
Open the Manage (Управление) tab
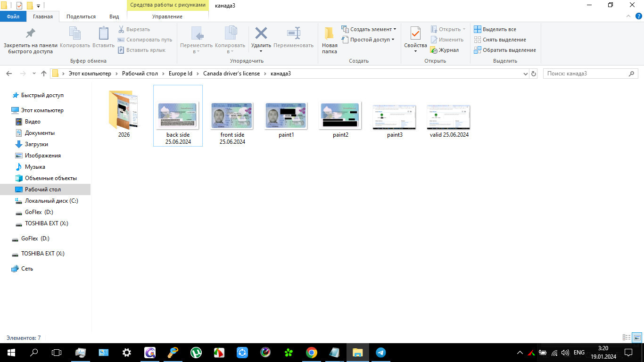167,16
